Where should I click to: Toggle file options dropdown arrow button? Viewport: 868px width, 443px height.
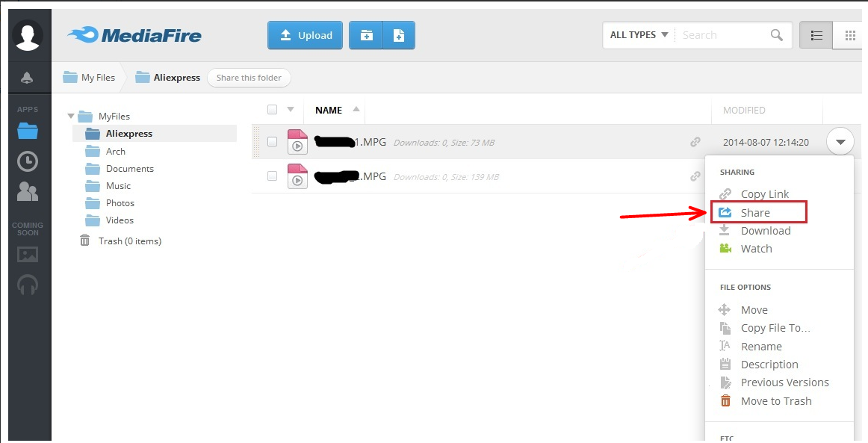[840, 143]
